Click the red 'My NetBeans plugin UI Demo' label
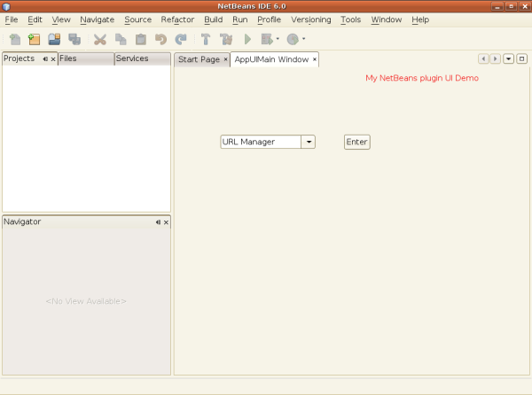The image size is (532, 395). tap(422, 78)
